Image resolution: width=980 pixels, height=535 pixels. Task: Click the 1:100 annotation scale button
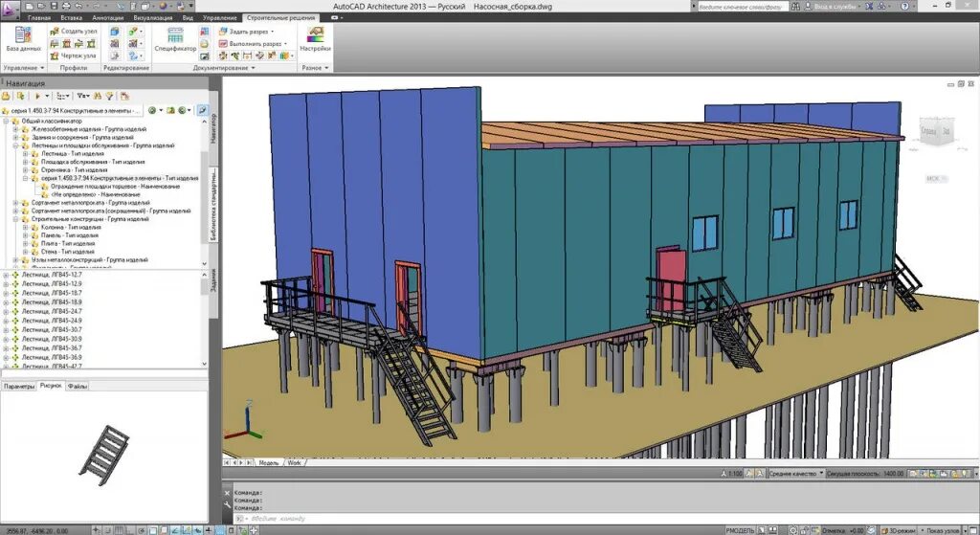point(732,474)
